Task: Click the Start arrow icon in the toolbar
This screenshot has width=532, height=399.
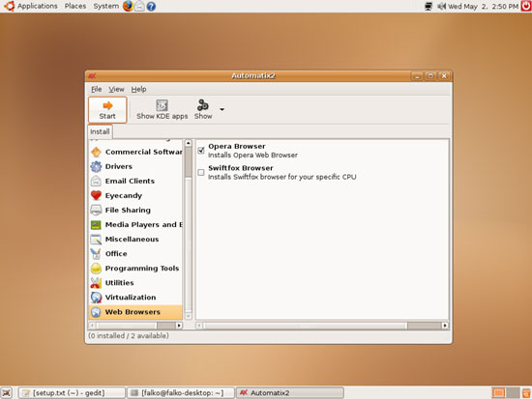Action: tap(107, 105)
